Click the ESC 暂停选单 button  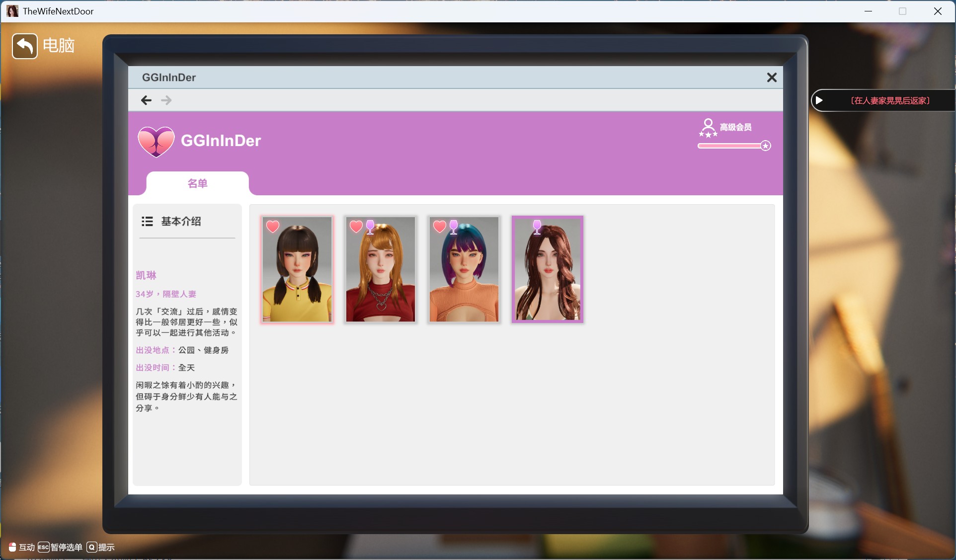click(42, 547)
